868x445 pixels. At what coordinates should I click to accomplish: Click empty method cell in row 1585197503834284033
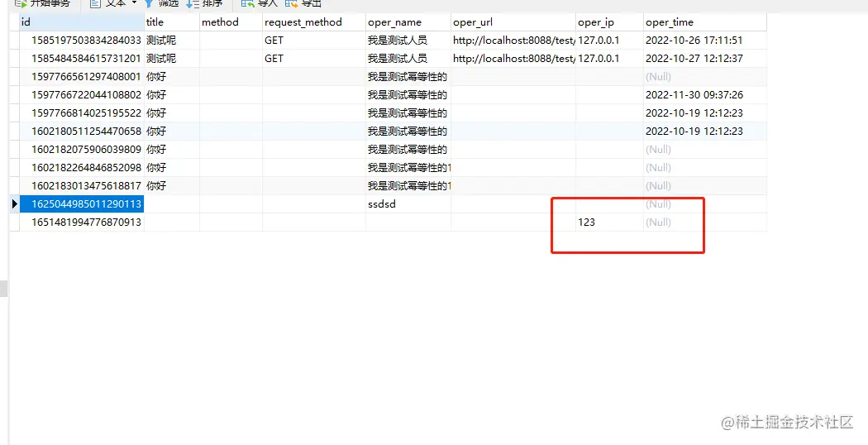[231, 41]
